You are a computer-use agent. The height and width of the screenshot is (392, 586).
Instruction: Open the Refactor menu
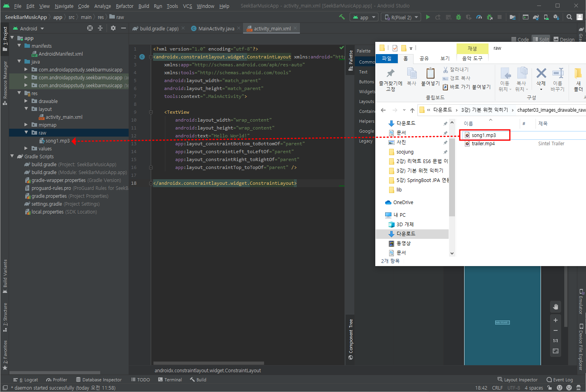pyautogui.click(x=125, y=6)
